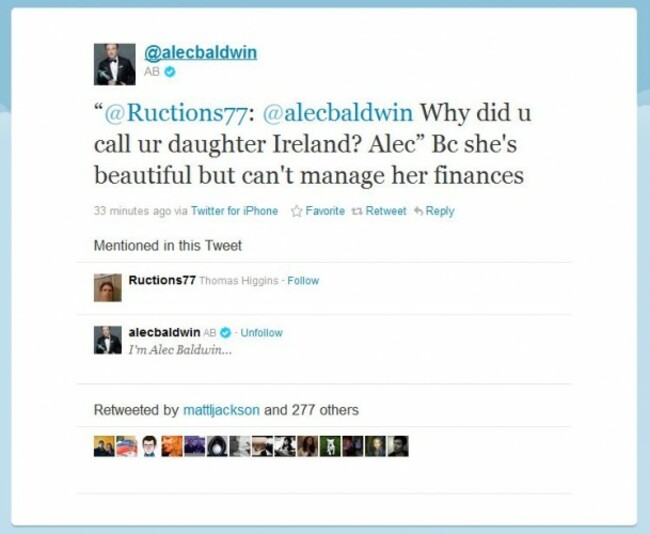Click verified badge next to alecbaldwin Unfollow
This screenshot has height=534, width=650.
[x=226, y=333]
